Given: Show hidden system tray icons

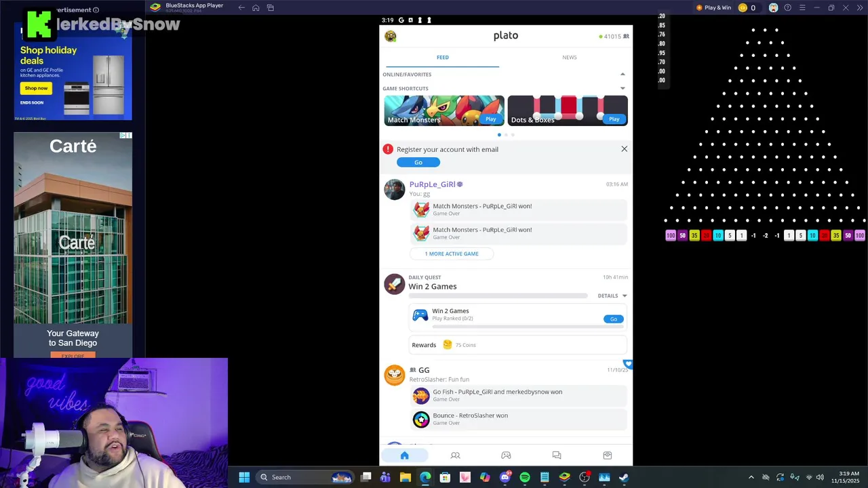Looking at the screenshot, I should (x=751, y=477).
